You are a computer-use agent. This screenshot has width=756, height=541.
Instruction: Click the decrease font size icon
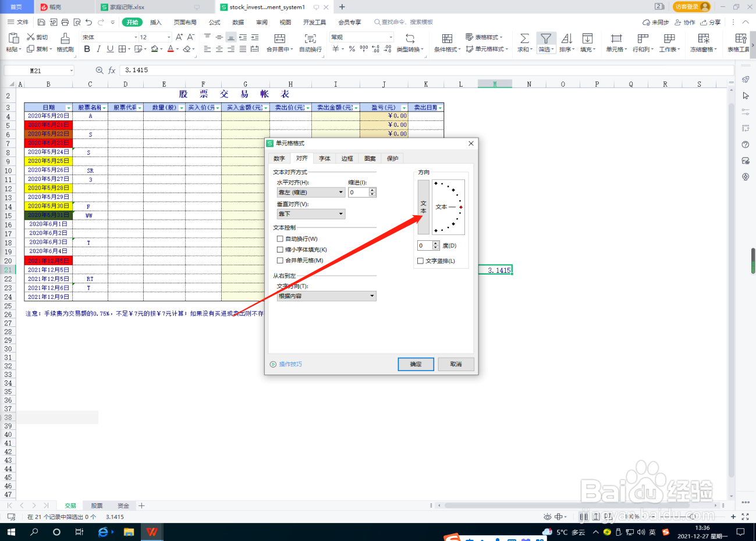pos(190,37)
